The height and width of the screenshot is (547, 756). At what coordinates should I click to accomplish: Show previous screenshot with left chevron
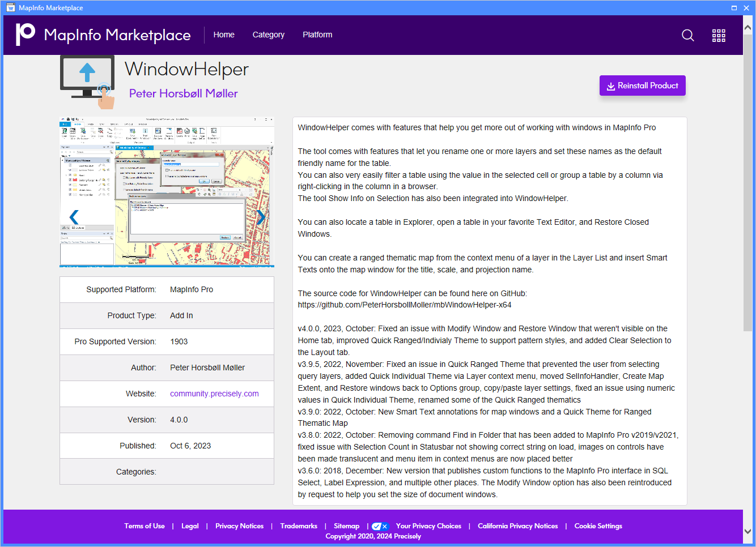pyautogui.click(x=74, y=217)
